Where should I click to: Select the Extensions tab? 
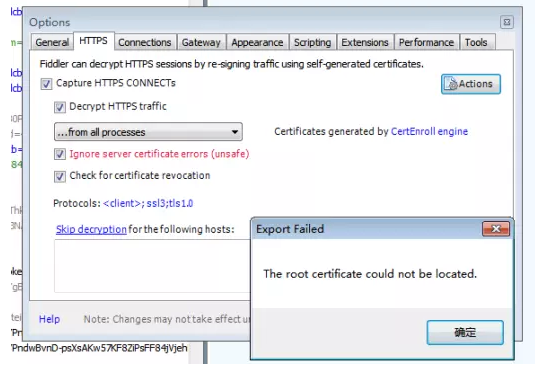(365, 42)
